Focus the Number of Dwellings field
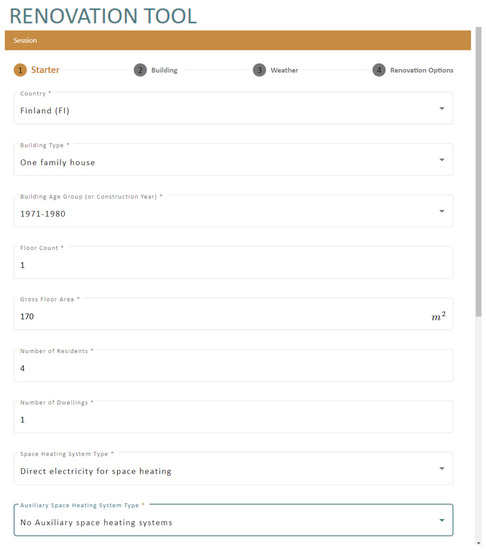This screenshot has height=550, width=486. 233,417
